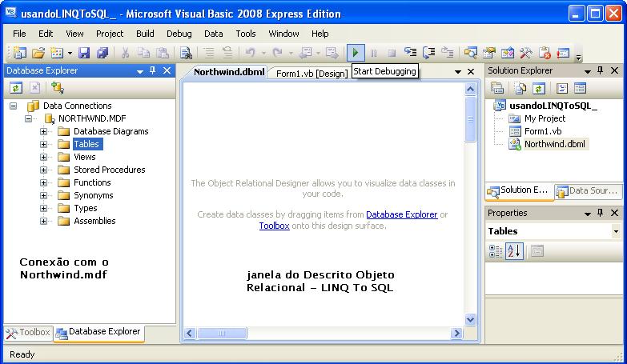
Task: Click the designer horizontal scrollbar thumb
Action: 222,333
